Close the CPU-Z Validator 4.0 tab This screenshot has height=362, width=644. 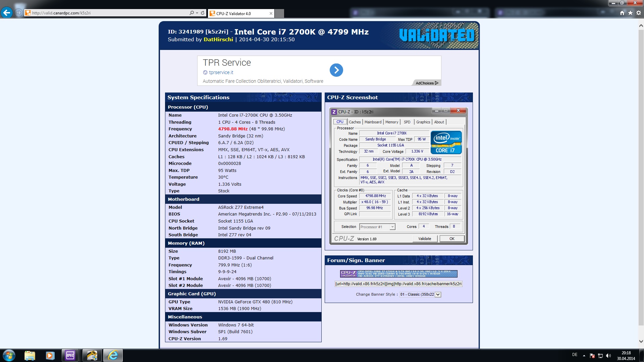[271, 13]
